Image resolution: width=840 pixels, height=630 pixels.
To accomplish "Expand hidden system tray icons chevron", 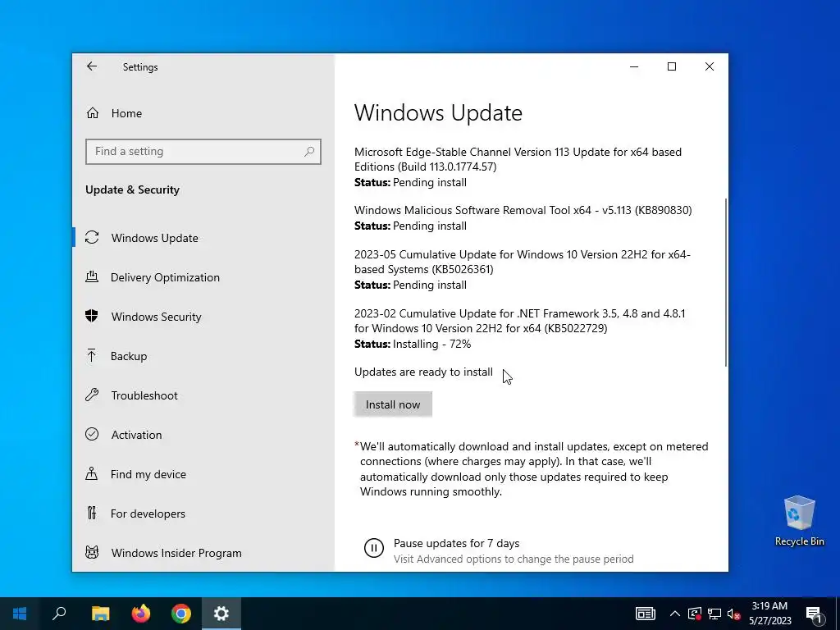I will tap(675, 614).
